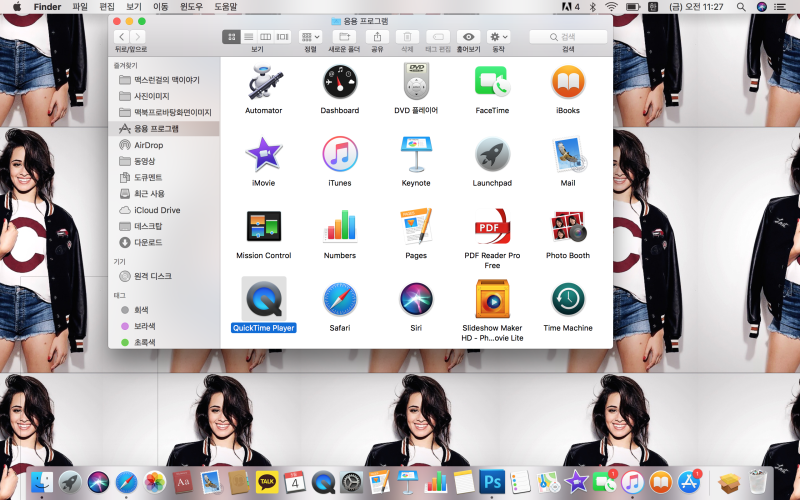800x500 pixels.
Task: Select 원격 디스크 in the sidebar
Action: pyautogui.click(x=164, y=276)
